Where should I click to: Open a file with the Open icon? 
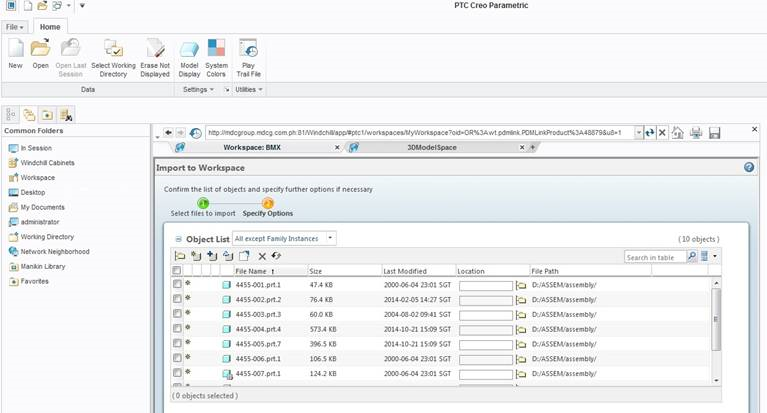[40, 48]
